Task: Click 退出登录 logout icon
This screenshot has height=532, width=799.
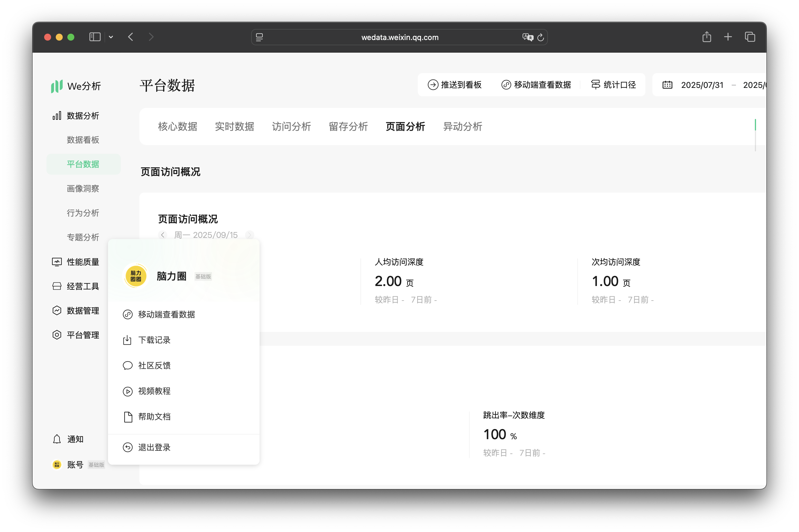Action: (x=128, y=447)
